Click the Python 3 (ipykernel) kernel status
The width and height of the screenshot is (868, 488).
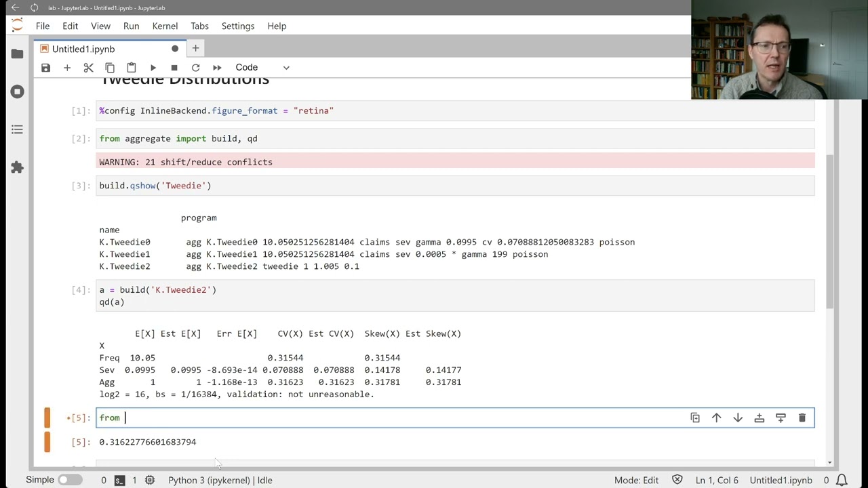(x=220, y=480)
